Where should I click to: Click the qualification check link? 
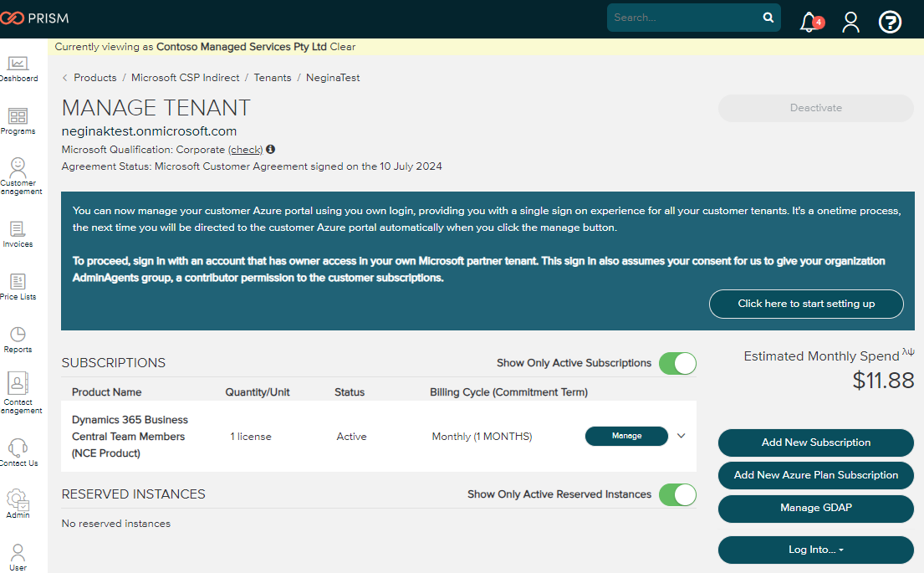(246, 150)
